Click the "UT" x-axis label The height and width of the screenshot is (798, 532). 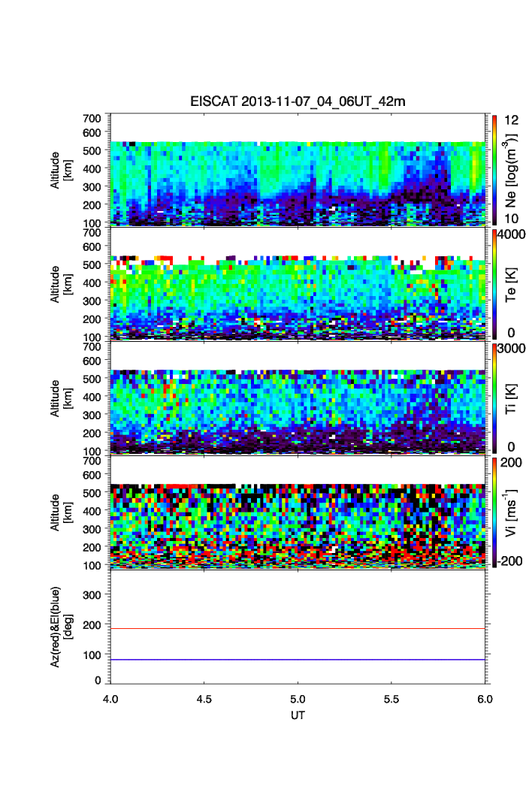coord(298,715)
